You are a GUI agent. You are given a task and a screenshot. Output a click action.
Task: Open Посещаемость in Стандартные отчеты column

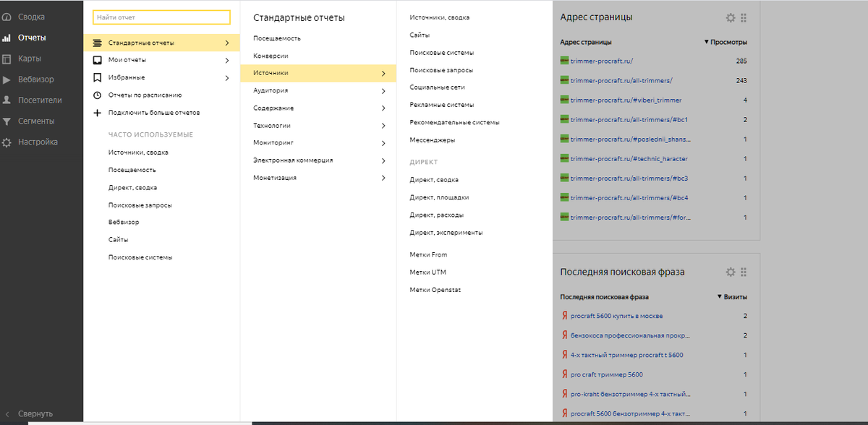277,38
